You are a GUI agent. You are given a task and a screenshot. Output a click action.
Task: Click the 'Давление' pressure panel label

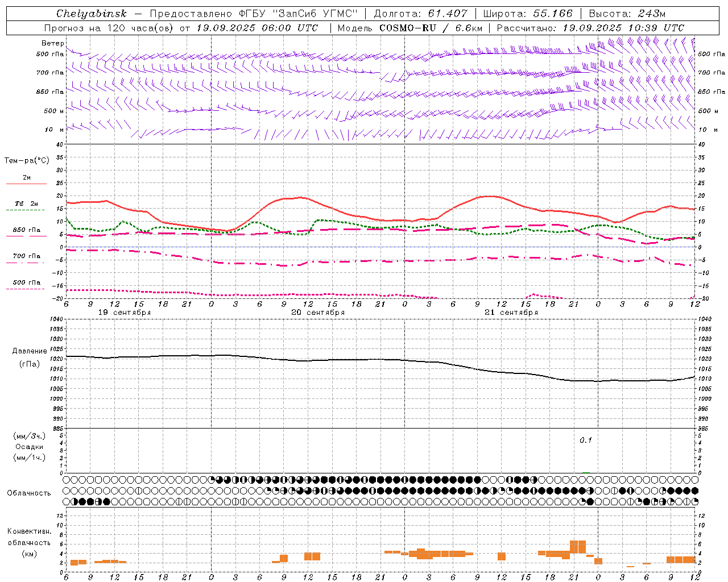coord(30,351)
